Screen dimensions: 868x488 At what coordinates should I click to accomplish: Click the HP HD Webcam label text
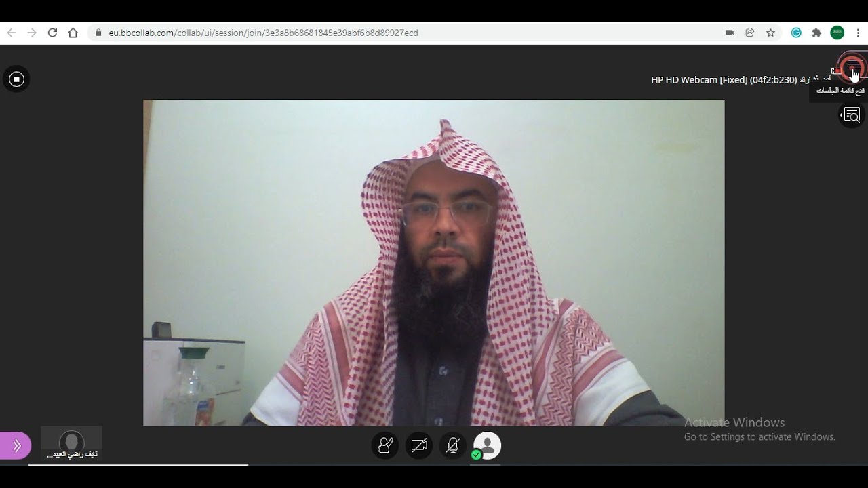724,80
